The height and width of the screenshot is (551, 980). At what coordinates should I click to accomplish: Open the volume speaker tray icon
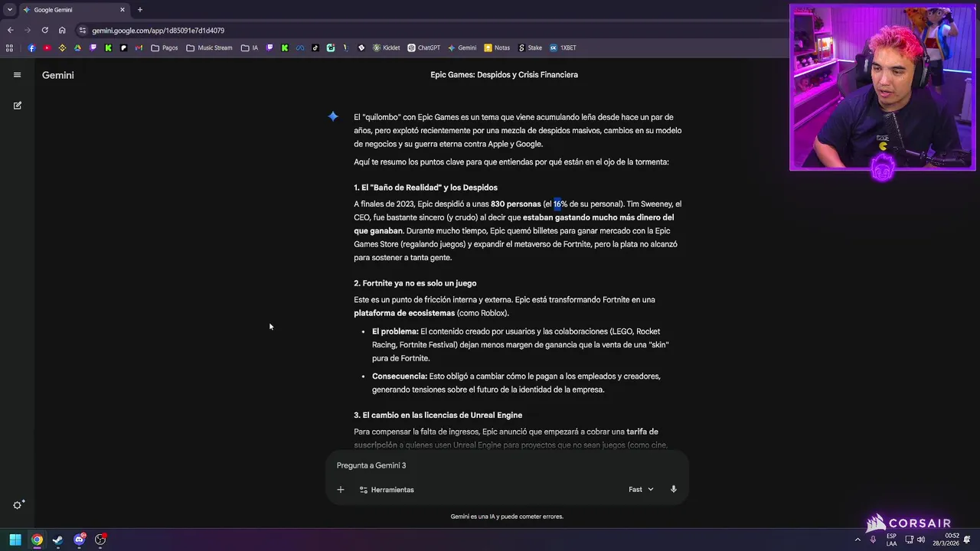click(x=921, y=540)
